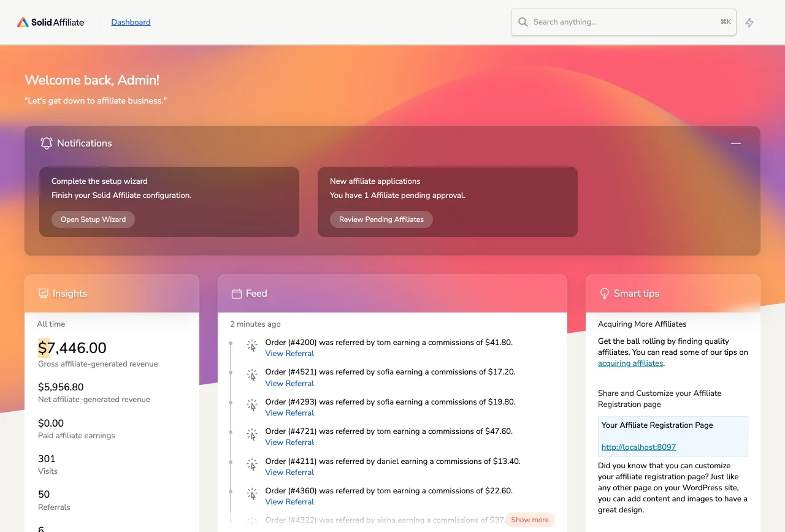Click the Notifications bell icon
This screenshot has width=785, height=532.
pyautogui.click(x=47, y=143)
